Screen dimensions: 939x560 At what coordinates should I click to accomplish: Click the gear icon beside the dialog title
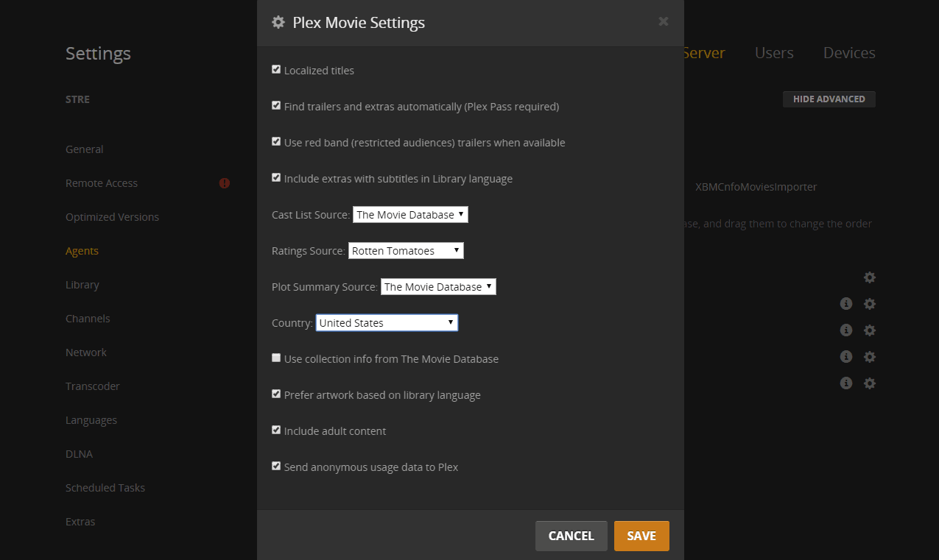278,22
